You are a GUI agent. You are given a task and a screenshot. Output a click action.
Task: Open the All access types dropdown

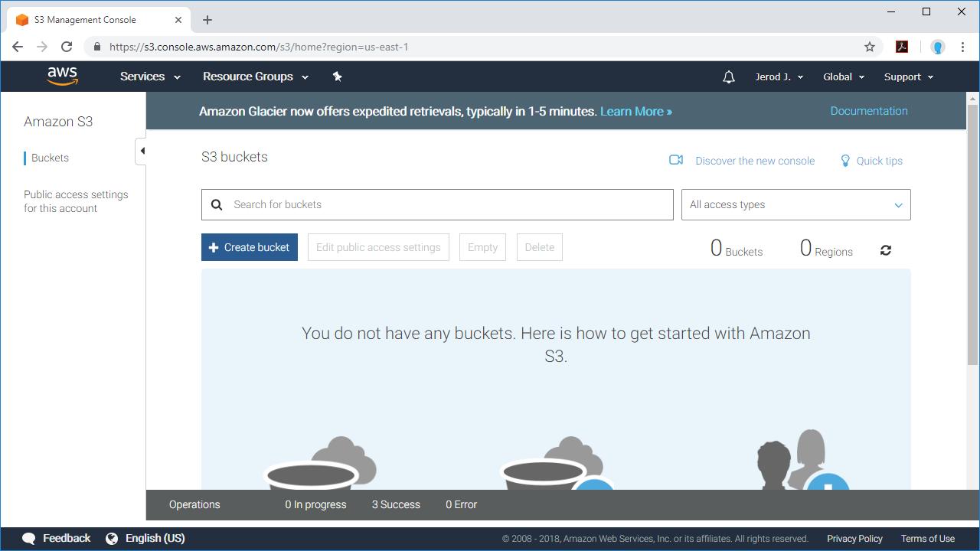click(795, 204)
